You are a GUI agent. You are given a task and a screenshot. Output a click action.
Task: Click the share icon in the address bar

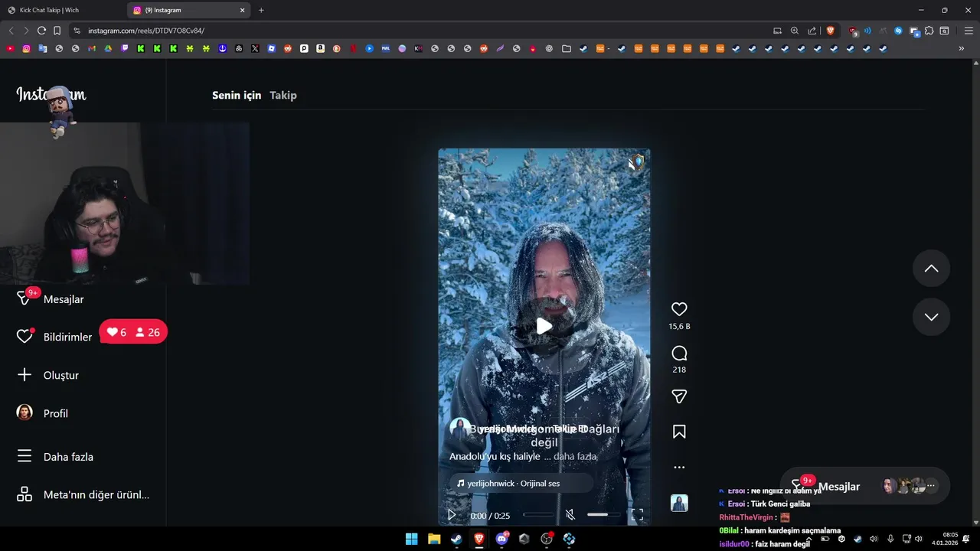coord(812,31)
